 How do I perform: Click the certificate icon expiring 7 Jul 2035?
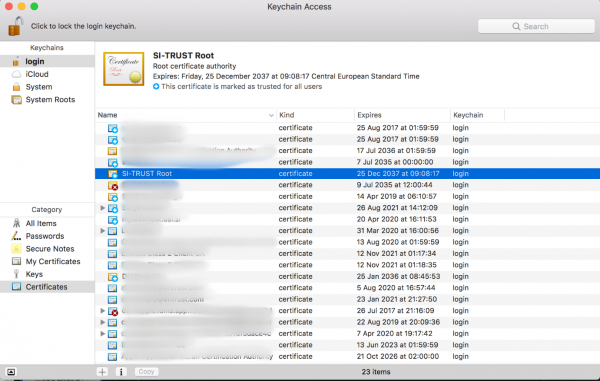(112, 162)
